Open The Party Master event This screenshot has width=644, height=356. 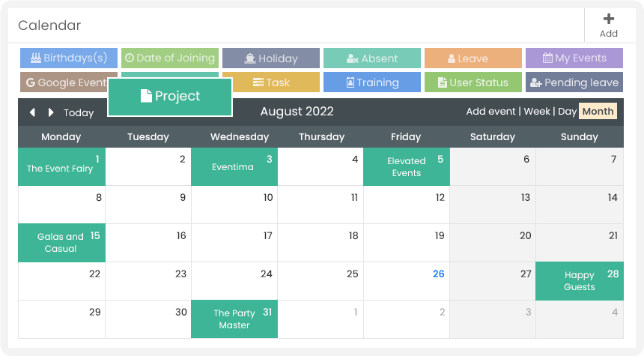234,319
